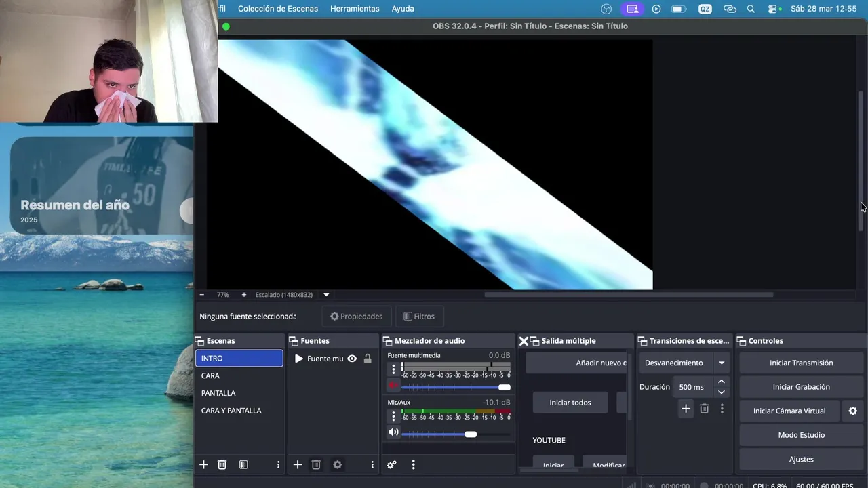
Task: Click battery icon in macOS menu bar
Action: tap(678, 9)
